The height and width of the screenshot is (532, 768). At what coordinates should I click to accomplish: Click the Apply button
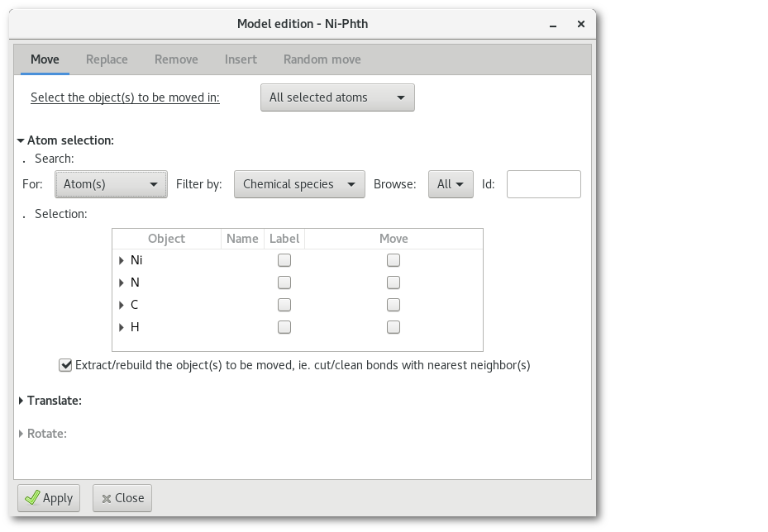tap(49, 497)
